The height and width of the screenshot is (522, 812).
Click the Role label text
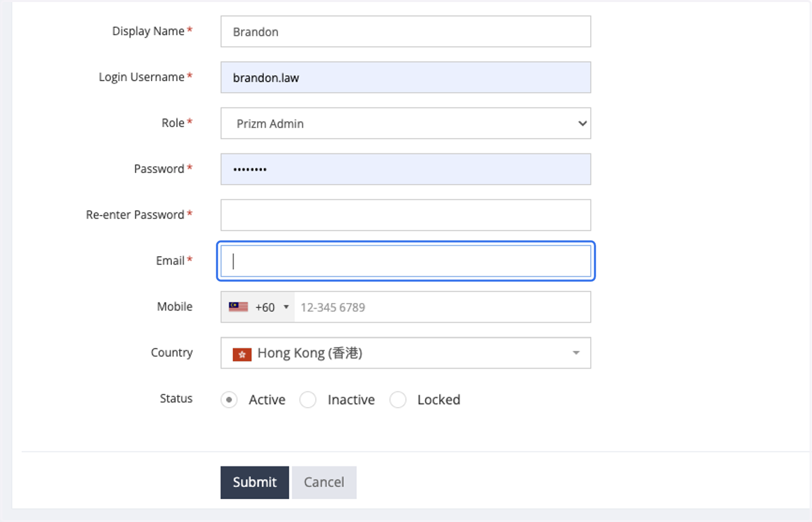tap(173, 123)
